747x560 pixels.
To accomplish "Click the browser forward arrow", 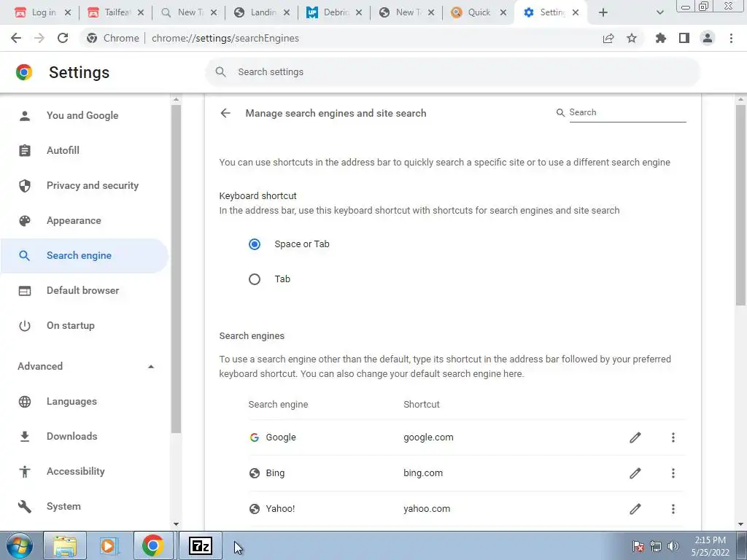I will pyautogui.click(x=39, y=38).
